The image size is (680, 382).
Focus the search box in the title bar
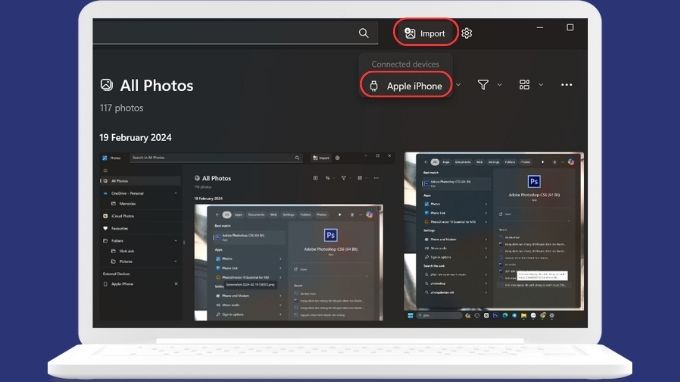click(x=235, y=33)
